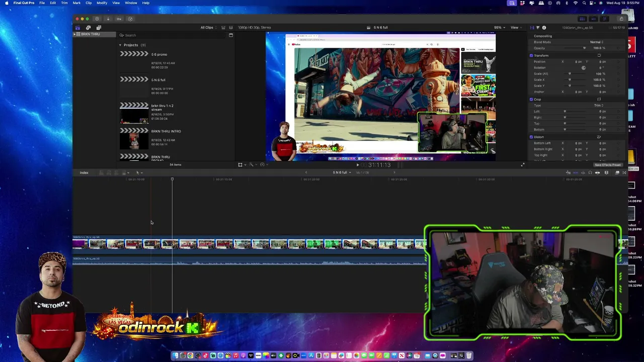Open the Blend Mode Normal dropdown
The image size is (644, 362).
[x=597, y=42]
